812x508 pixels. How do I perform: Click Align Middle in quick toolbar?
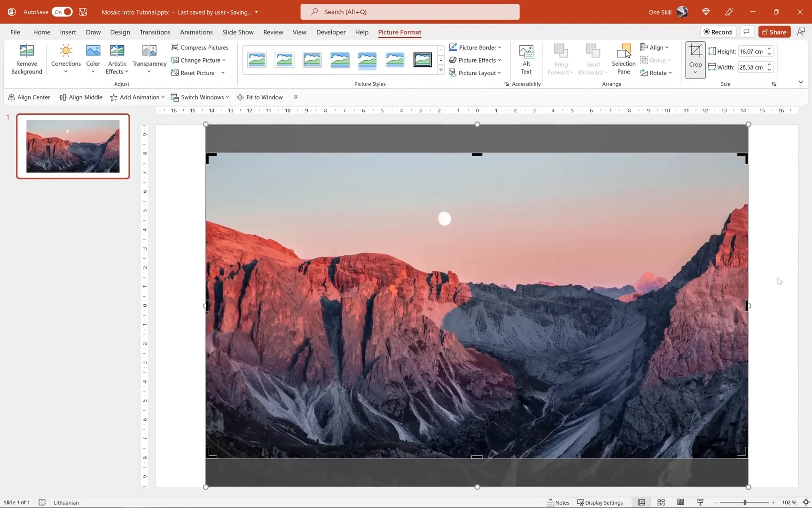[x=81, y=97]
